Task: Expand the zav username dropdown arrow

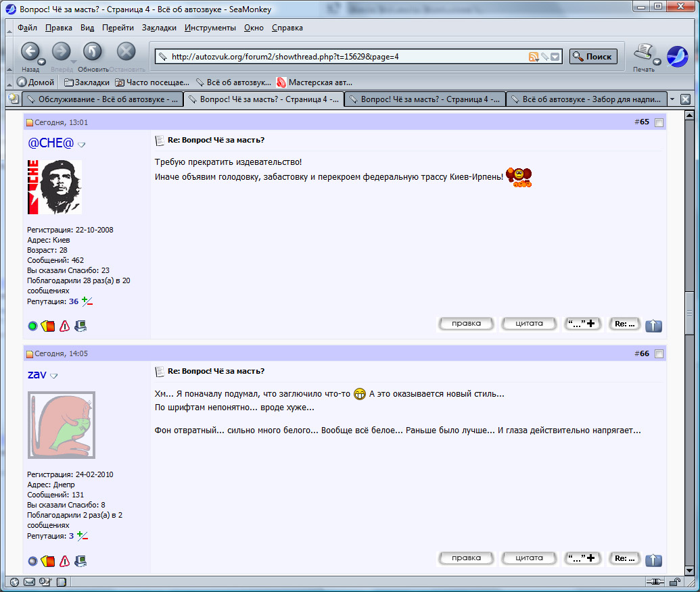Action: (x=54, y=376)
